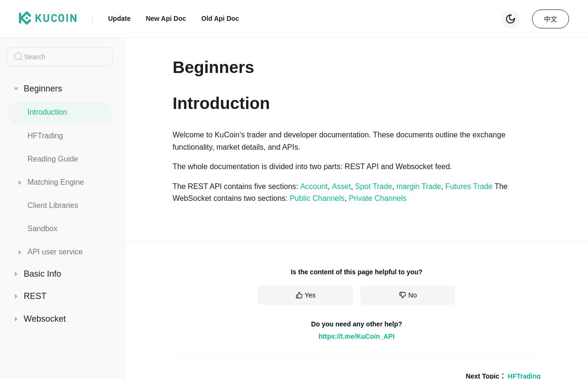588x379 pixels.
Task: Select HFTrading in the sidebar
Action: [45, 136]
